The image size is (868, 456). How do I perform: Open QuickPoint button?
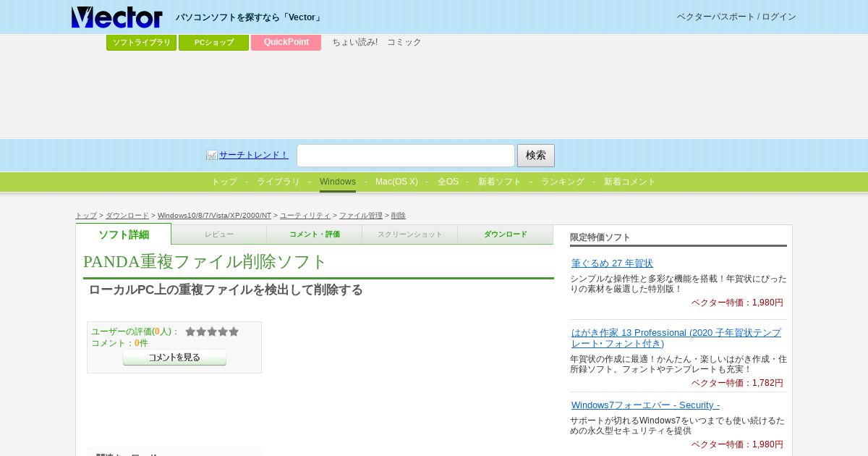click(x=286, y=43)
